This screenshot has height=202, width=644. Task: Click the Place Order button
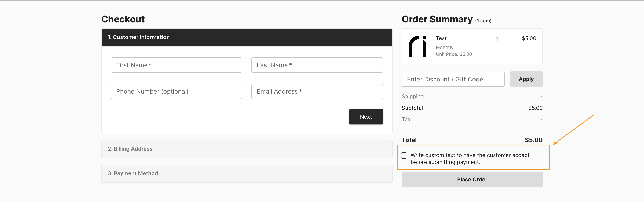[472, 179]
